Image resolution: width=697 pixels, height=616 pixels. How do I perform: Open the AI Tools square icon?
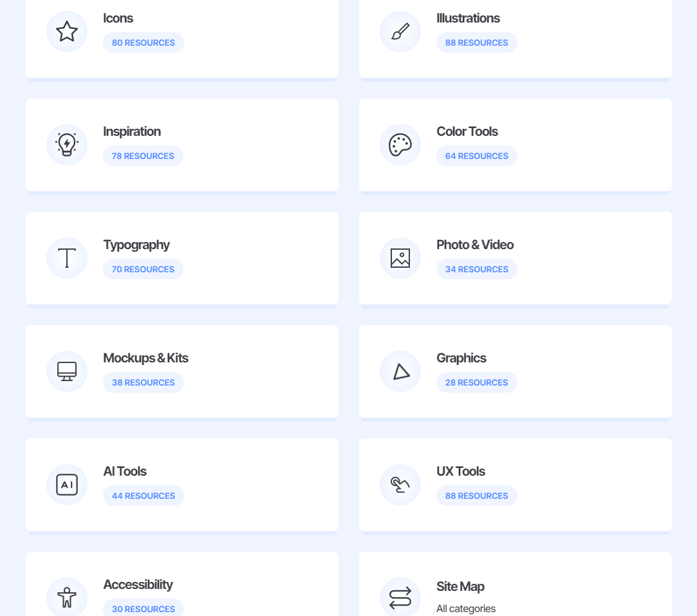click(x=67, y=485)
